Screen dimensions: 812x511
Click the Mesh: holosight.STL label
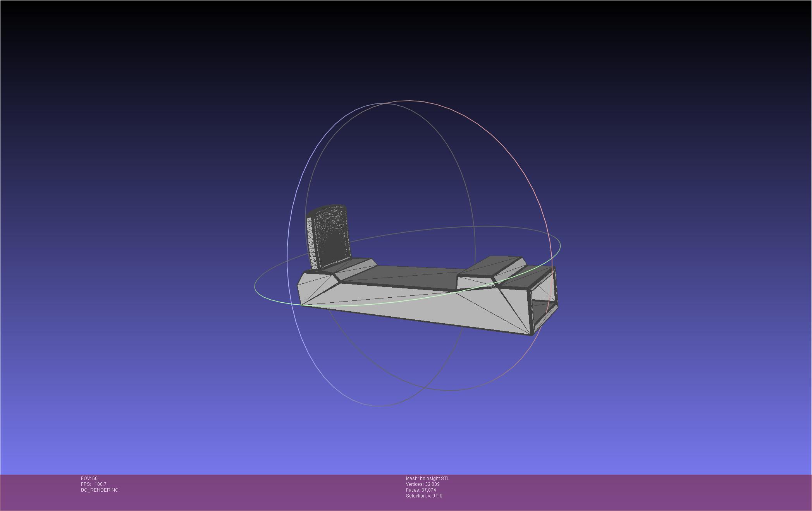click(x=427, y=478)
